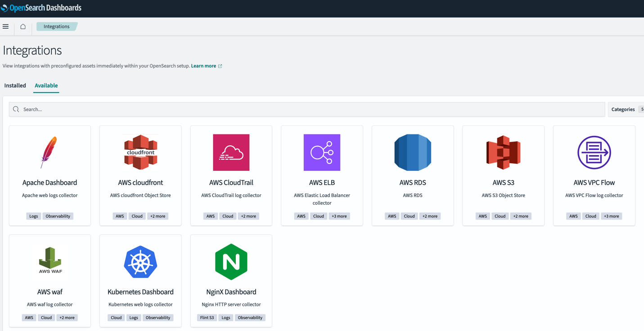Click the AWS CloudTrail pink icon
This screenshot has height=331, width=644.
(231, 152)
